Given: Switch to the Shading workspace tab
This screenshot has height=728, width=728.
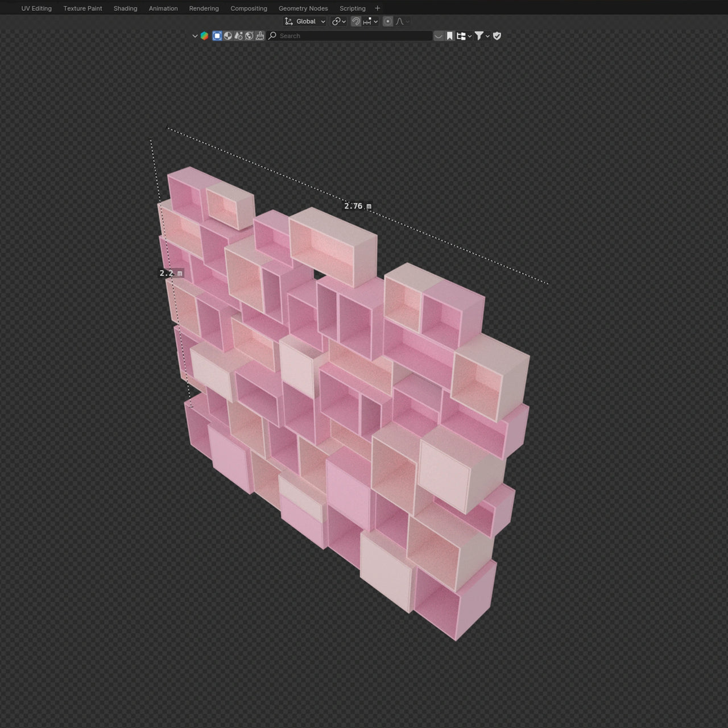Looking at the screenshot, I should coord(125,9).
